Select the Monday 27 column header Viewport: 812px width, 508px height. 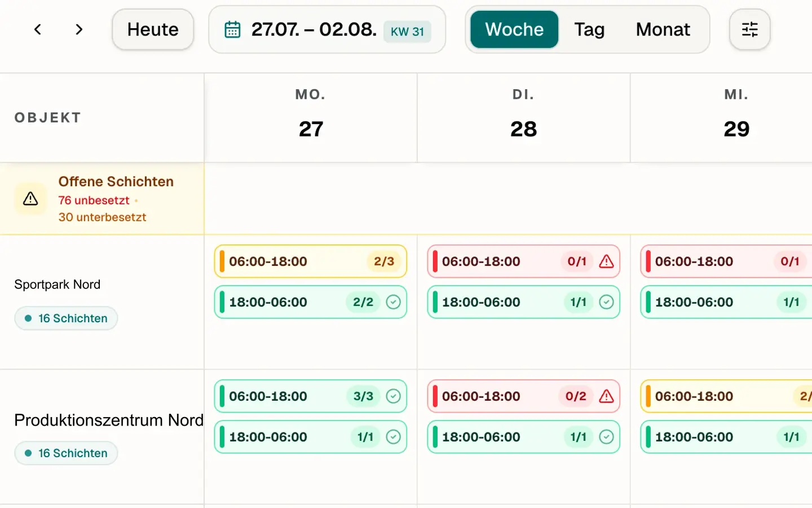point(311,117)
